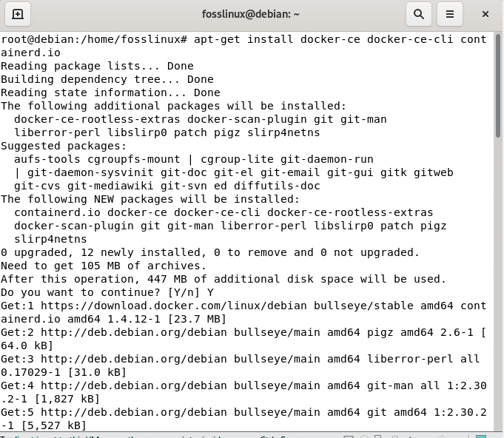This screenshot has width=504, height=438.
Task: Click the line starting 'docker-scan-plugin git git-man liberror-perl'
Action: tap(230, 226)
